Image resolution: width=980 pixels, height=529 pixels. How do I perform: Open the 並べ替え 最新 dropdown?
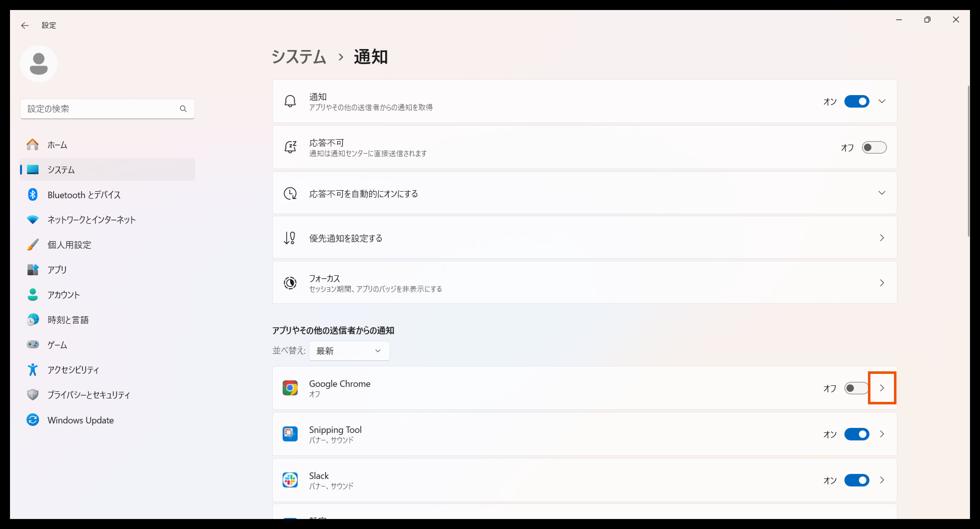(349, 351)
